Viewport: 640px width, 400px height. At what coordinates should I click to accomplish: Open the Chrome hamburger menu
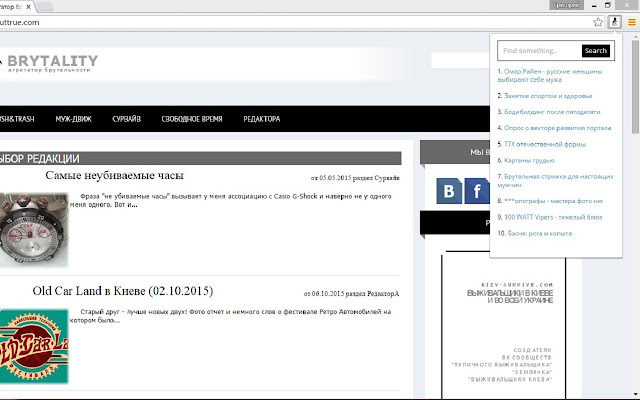(631, 22)
